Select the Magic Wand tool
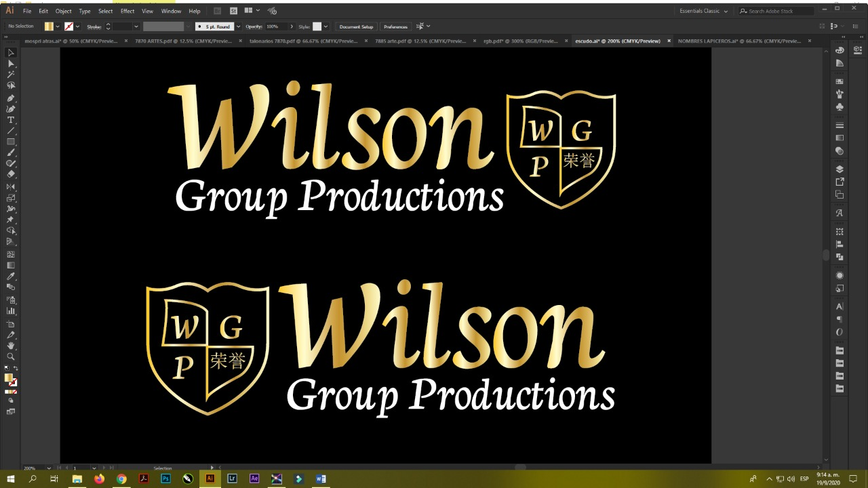This screenshot has height=488, width=868. pyautogui.click(x=11, y=75)
